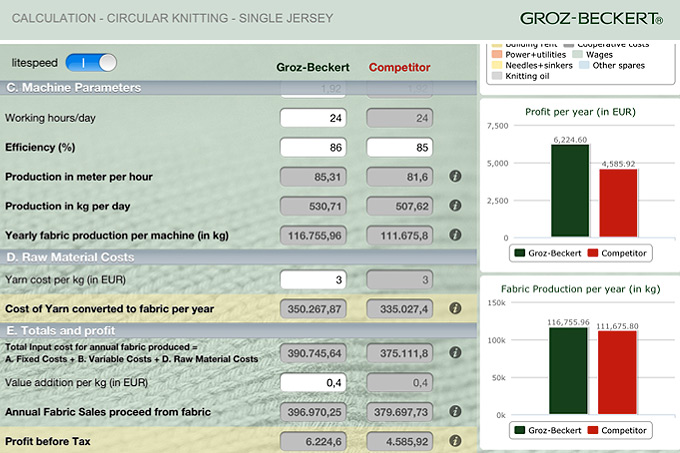
Task: Select Groz-Beckert total input cost 390.745,64
Action: 313,353
